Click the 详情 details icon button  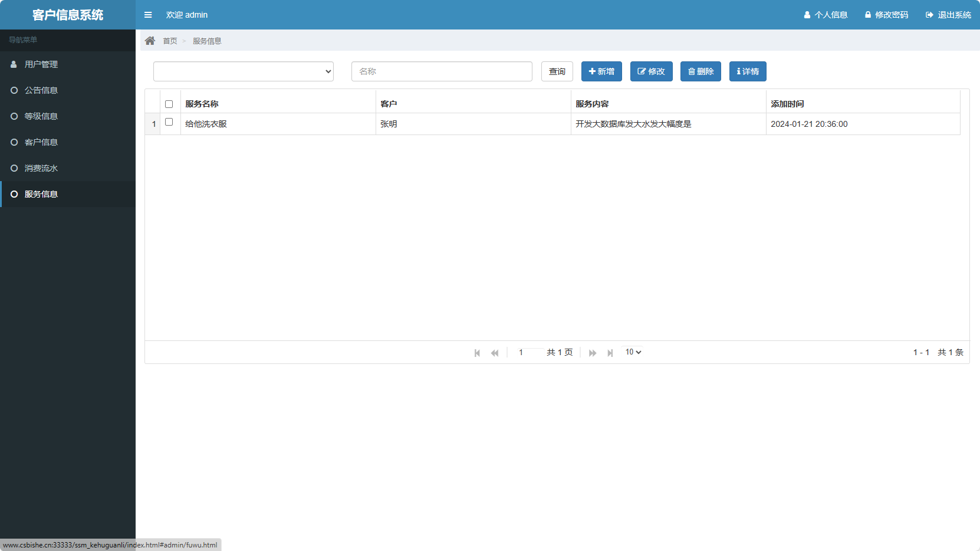(x=747, y=71)
